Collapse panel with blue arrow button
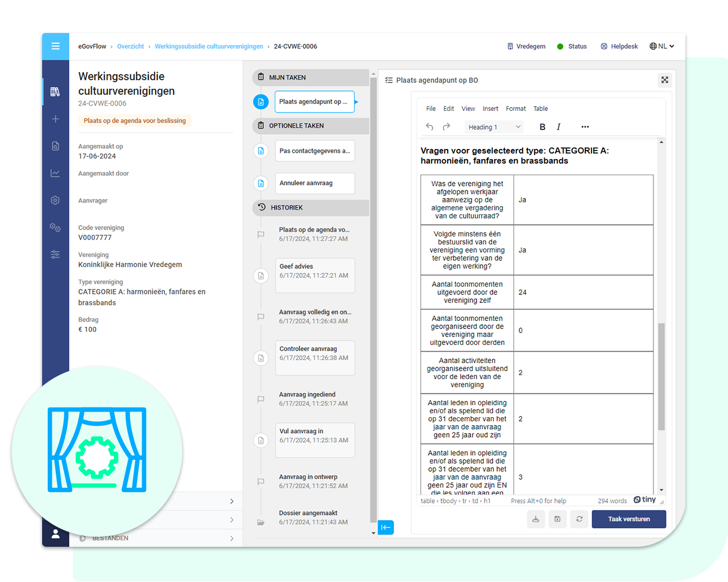Image resolution: width=728 pixels, height=582 pixels. pos(386,527)
